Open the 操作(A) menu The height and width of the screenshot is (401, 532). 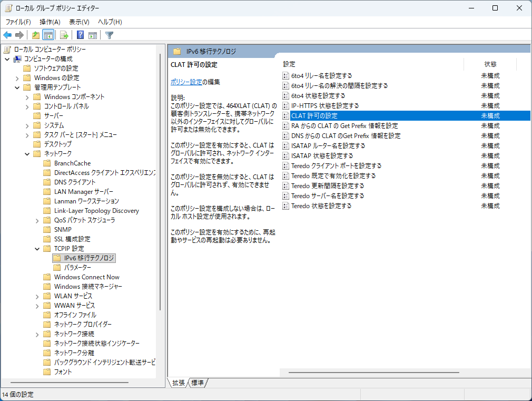tap(50, 22)
